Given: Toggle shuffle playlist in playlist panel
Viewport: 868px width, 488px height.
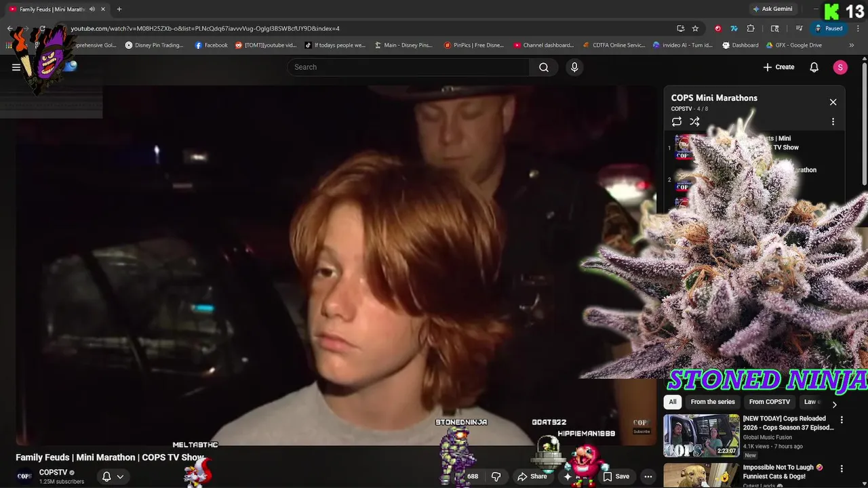Looking at the screenshot, I should 695,122.
